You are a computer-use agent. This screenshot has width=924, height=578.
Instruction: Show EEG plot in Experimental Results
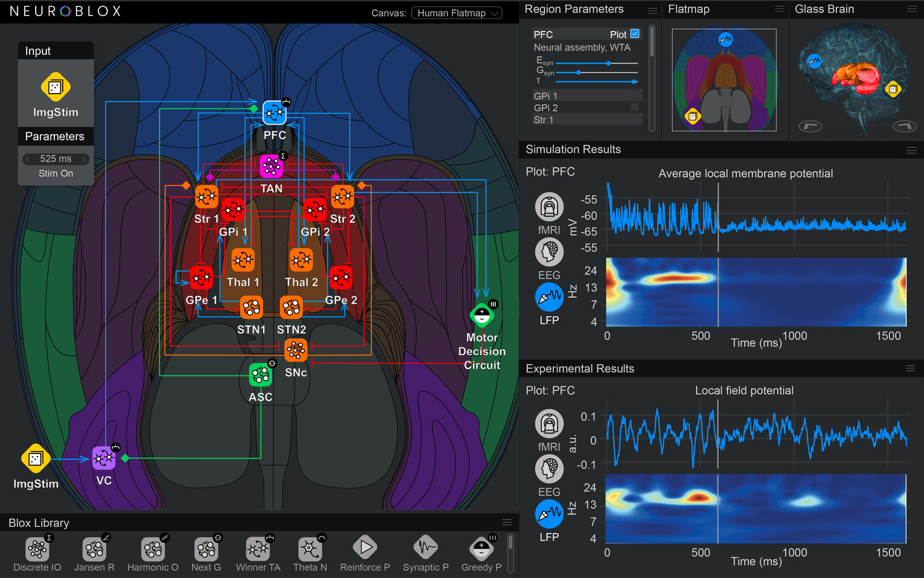click(x=549, y=470)
